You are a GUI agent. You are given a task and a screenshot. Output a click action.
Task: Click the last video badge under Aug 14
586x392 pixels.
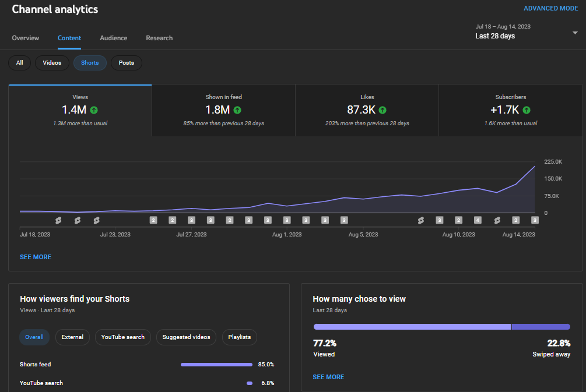tap(535, 220)
